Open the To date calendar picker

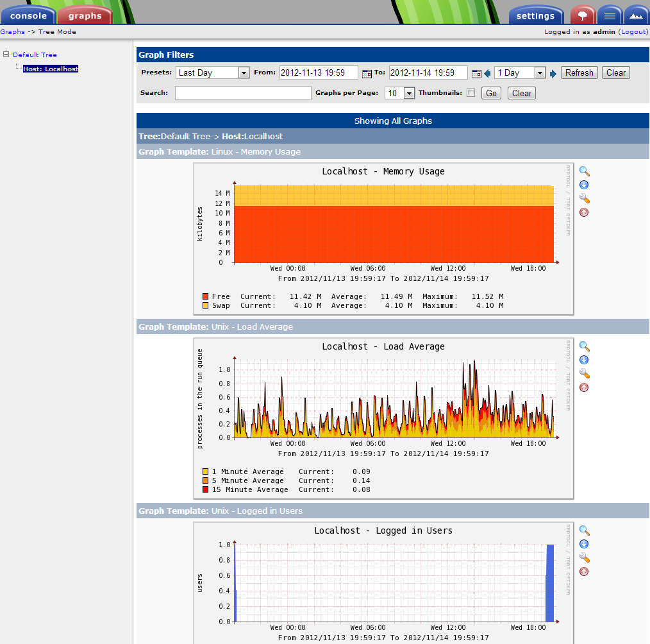point(476,74)
